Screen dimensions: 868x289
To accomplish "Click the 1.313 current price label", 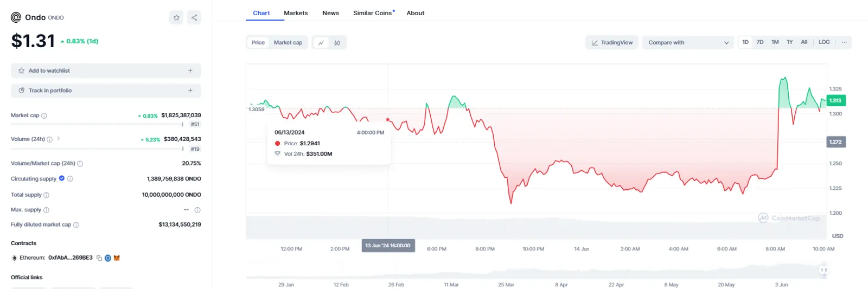I will click(835, 100).
